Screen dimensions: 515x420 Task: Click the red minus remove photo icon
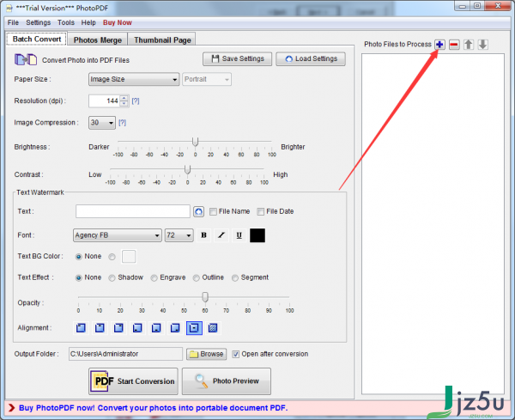coord(454,45)
